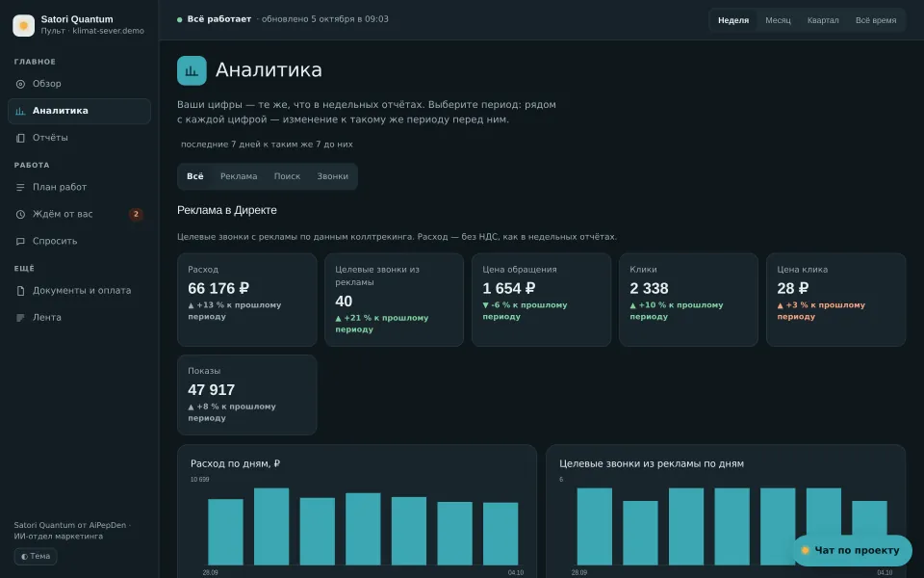Click the Спросить chat bubble icon
Viewport: 924px width, 578px height.
click(x=20, y=241)
